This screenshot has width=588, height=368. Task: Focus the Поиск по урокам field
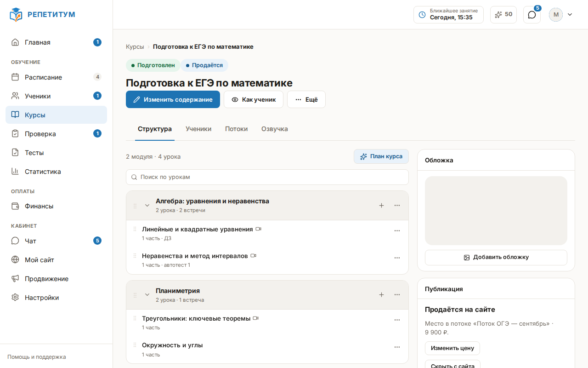pyautogui.click(x=267, y=177)
